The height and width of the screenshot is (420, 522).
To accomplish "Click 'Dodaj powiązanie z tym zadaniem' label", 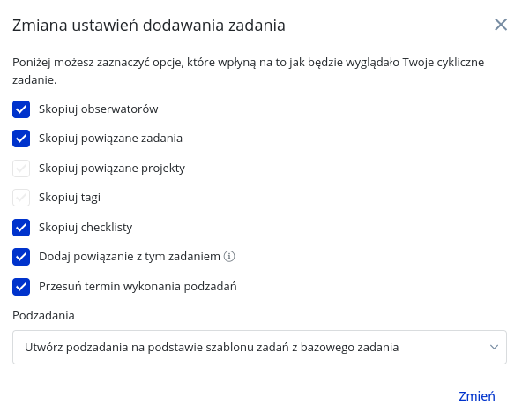I will coord(130,257).
